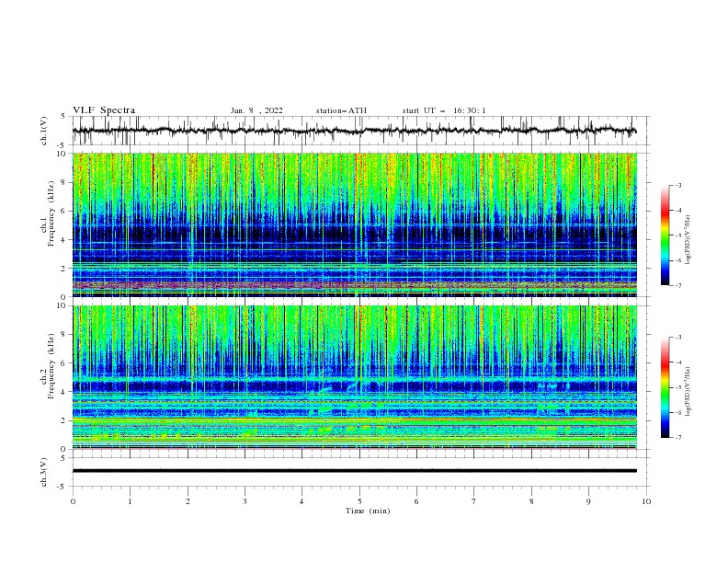
Task: Click the ch.3 flat voltage trace
Action: [x=354, y=471]
